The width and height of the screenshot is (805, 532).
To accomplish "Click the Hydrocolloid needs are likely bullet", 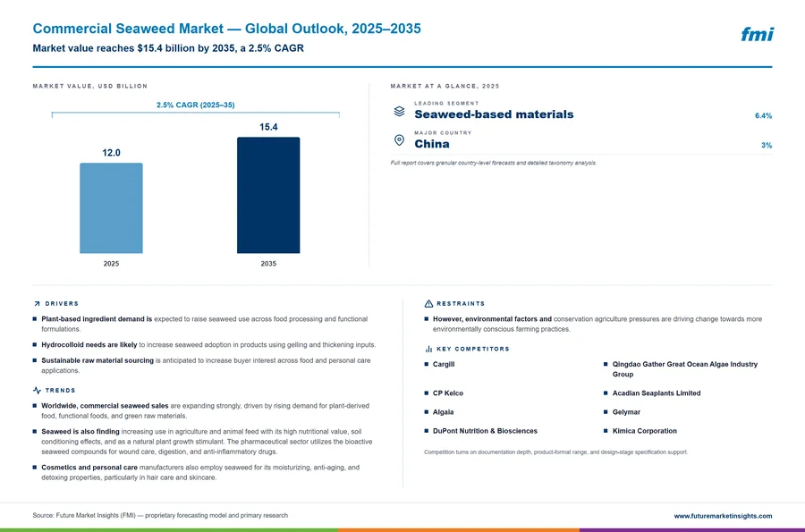I will tap(204, 345).
